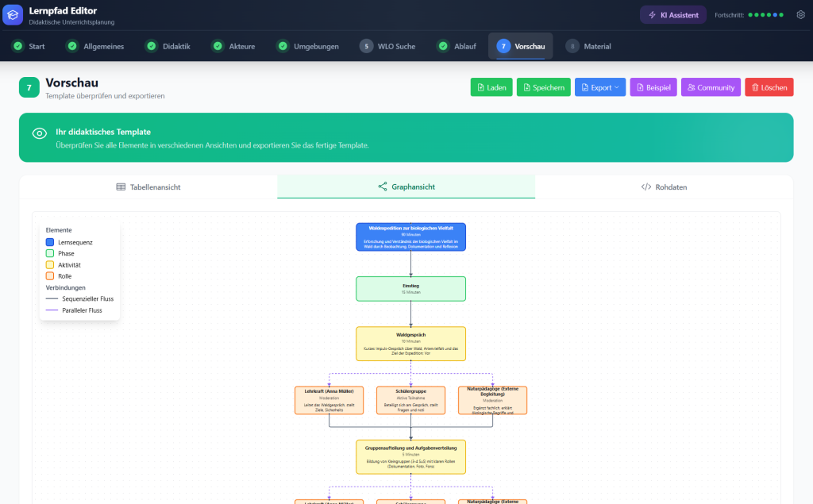This screenshot has width=813, height=504.
Task: Go to the Allgemeines step
Action: 96,46
